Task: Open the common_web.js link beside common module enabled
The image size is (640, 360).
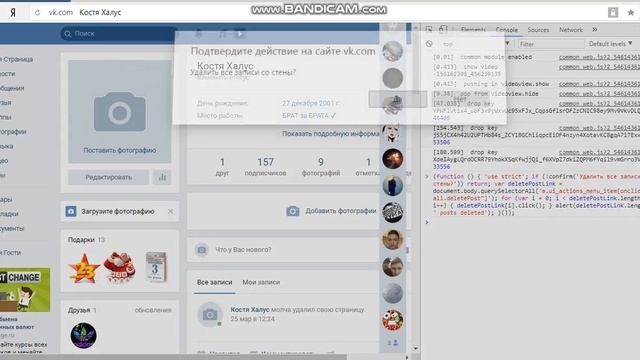Action: point(599,57)
